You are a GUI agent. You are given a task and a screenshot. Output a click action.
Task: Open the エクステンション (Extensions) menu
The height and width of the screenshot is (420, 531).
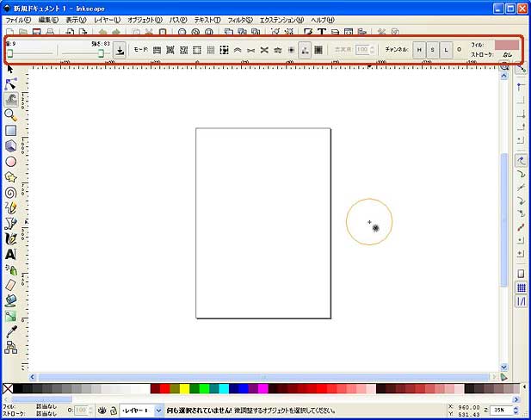[x=281, y=20]
